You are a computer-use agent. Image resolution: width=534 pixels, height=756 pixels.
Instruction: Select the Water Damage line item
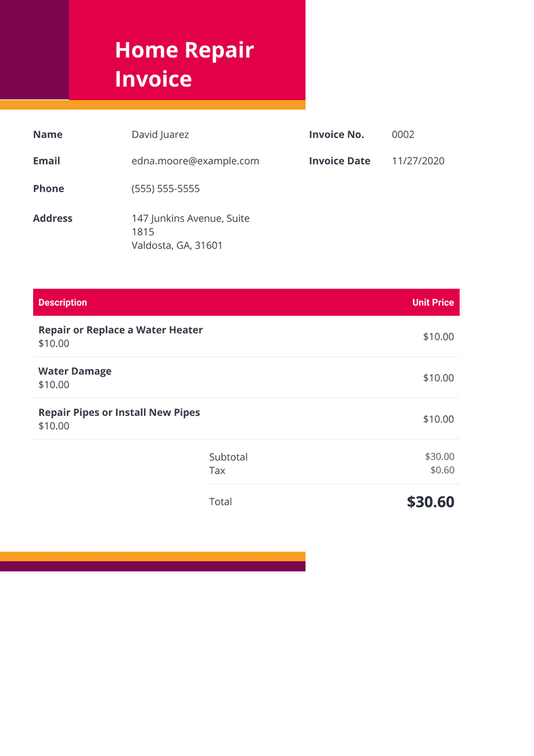[x=75, y=371]
